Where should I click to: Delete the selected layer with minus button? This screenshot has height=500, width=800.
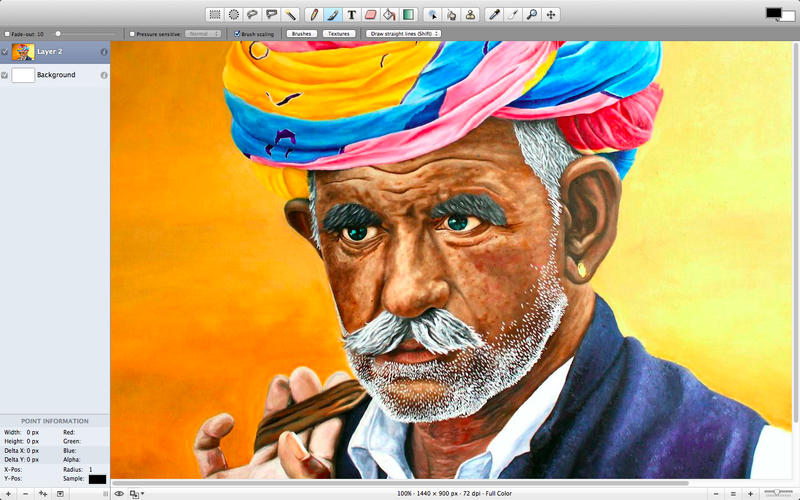coord(26,493)
